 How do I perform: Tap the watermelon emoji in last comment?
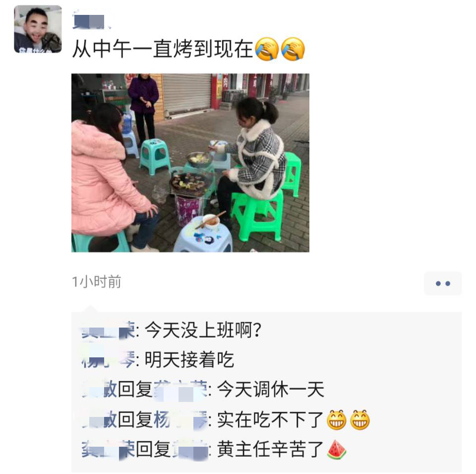point(336,450)
